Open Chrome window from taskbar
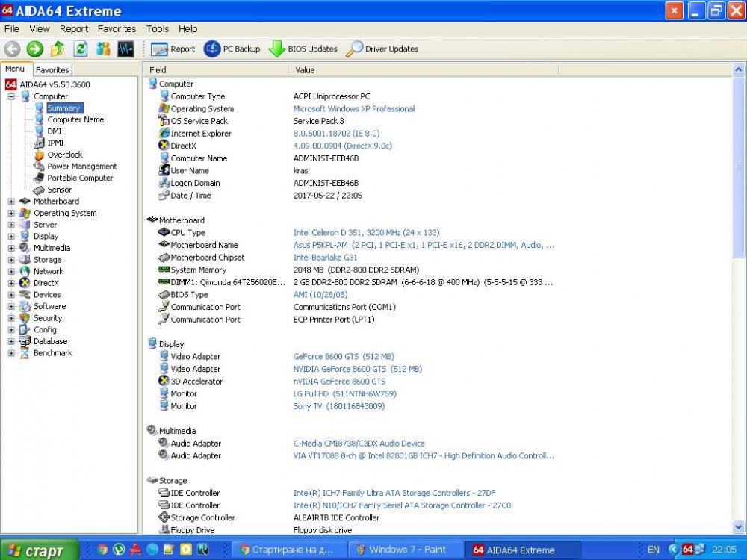This screenshot has height=560, width=747. [288, 550]
